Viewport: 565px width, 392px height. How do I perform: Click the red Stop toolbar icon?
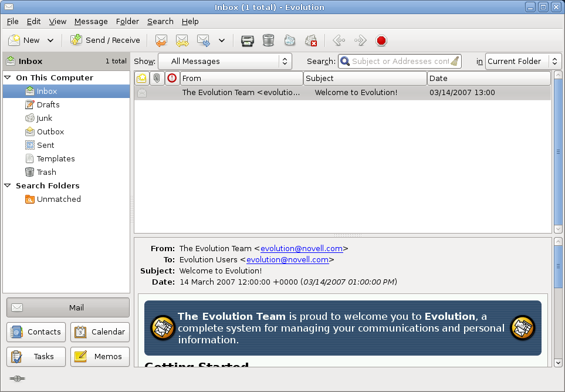(381, 40)
